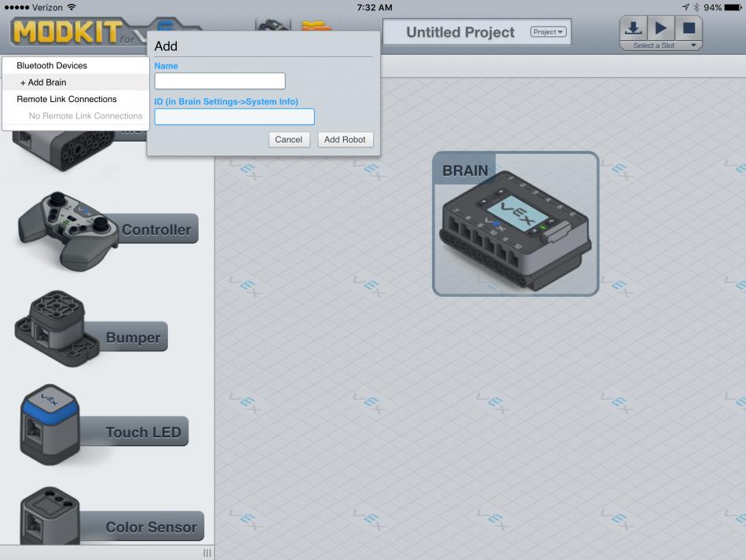Tap the battery indicator in status bar
The image size is (746, 560).
point(733,7)
